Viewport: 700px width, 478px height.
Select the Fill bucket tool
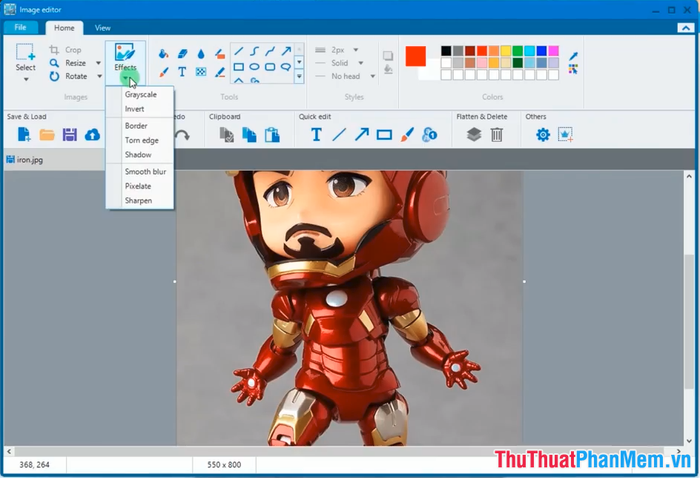[x=163, y=54]
